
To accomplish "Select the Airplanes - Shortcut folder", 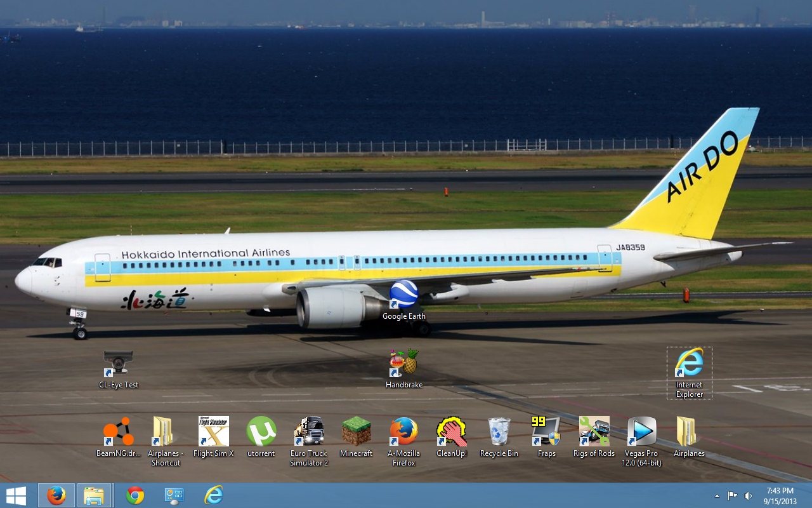I will pyautogui.click(x=166, y=441).
